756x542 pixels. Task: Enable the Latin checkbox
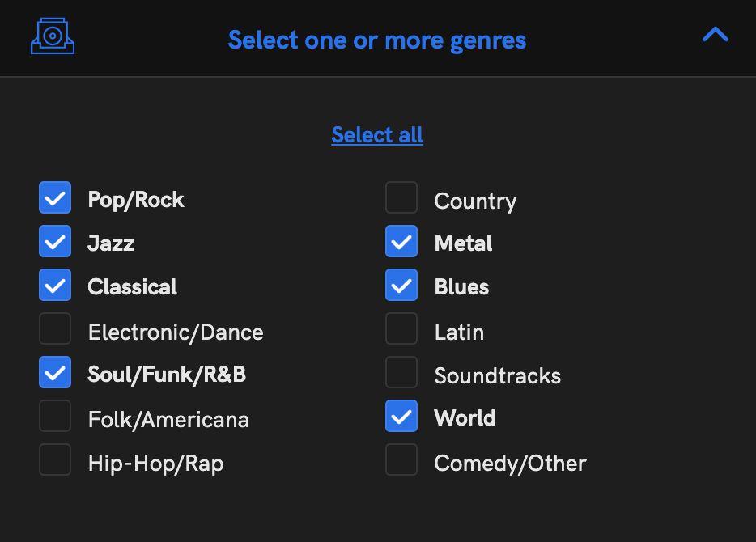point(401,328)
